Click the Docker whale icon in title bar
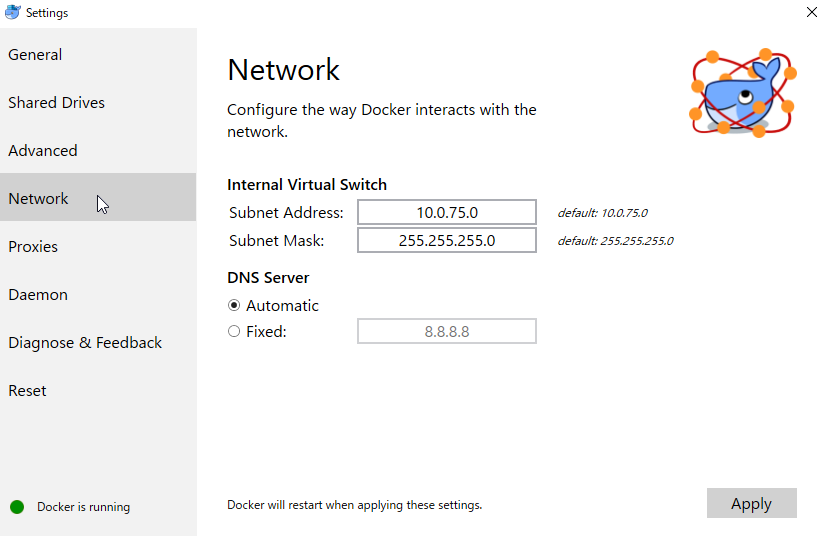This screenshot has width=825, height=536. click(x=13, y=12)
